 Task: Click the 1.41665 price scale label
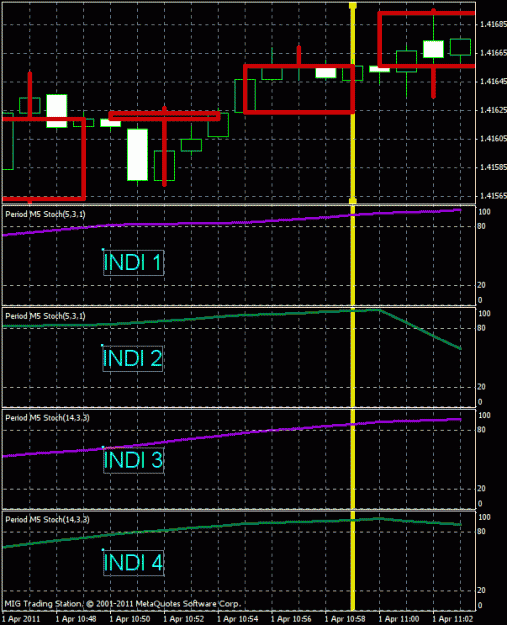(493, 53)
